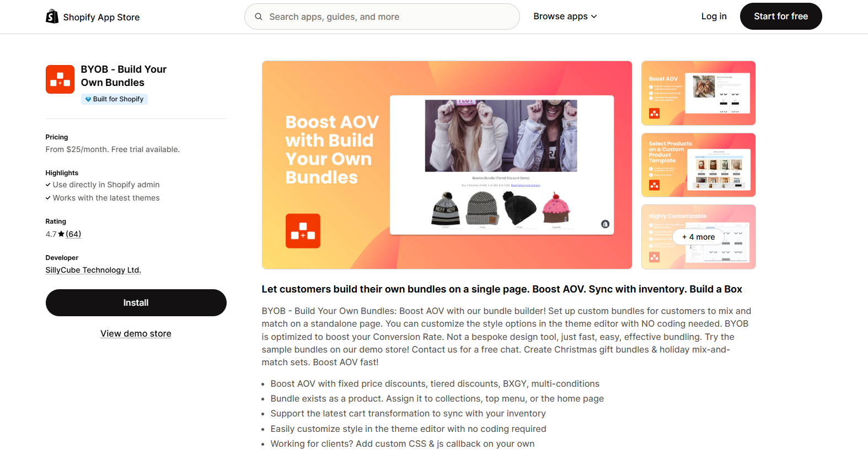Click the BYOB logo in Boost AOV thumbnail
868x460 pixels.
pos(655,113)
